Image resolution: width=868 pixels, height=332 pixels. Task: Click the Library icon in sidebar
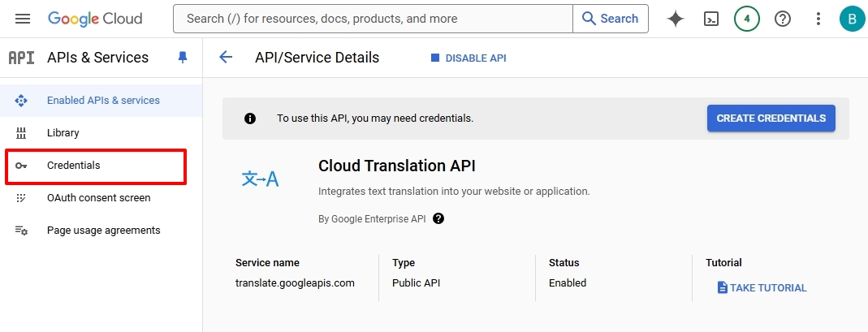pos(21,133)
